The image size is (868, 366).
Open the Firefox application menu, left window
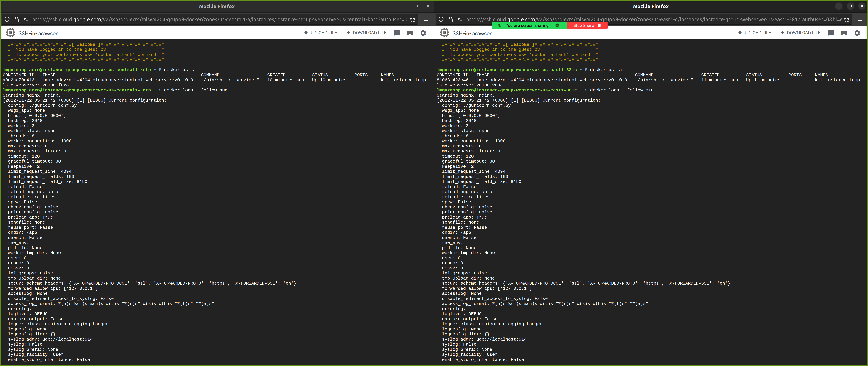426,19
